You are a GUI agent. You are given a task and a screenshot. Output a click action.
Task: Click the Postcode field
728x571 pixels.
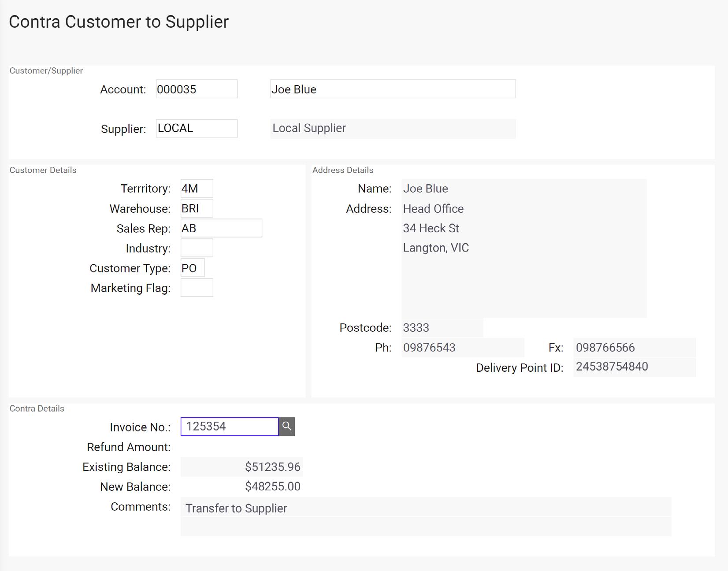point(442,328)
